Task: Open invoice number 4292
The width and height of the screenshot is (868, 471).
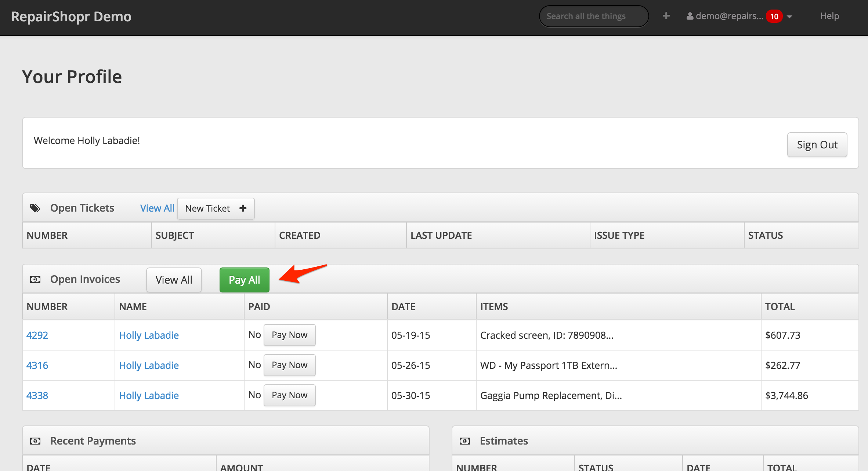Action: pyautogui.click(x=37, y=335)
